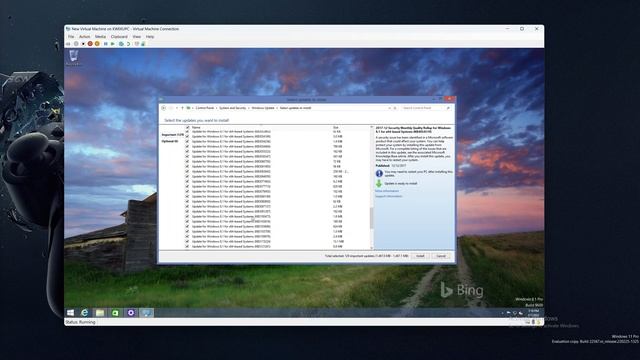Send Ctrl+Alt+Del from the VM toolbar
Screen dimensions: 640x360
(68, 44)
